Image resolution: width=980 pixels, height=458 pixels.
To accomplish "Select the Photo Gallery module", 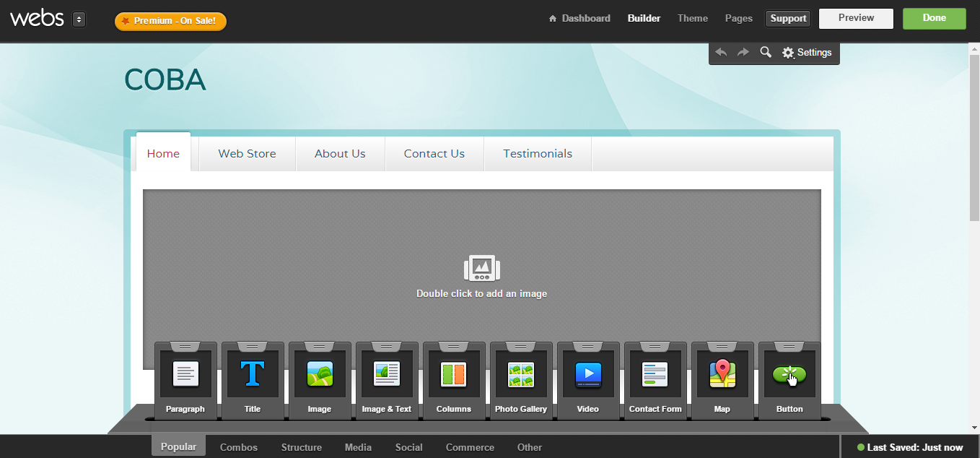I will pyautogui.click(x=521, y=374).
